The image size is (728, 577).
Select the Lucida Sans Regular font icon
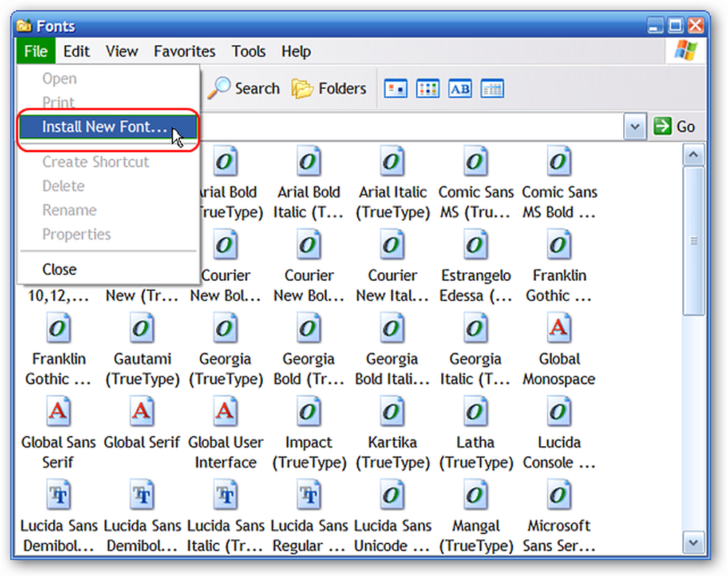(309, 495)
